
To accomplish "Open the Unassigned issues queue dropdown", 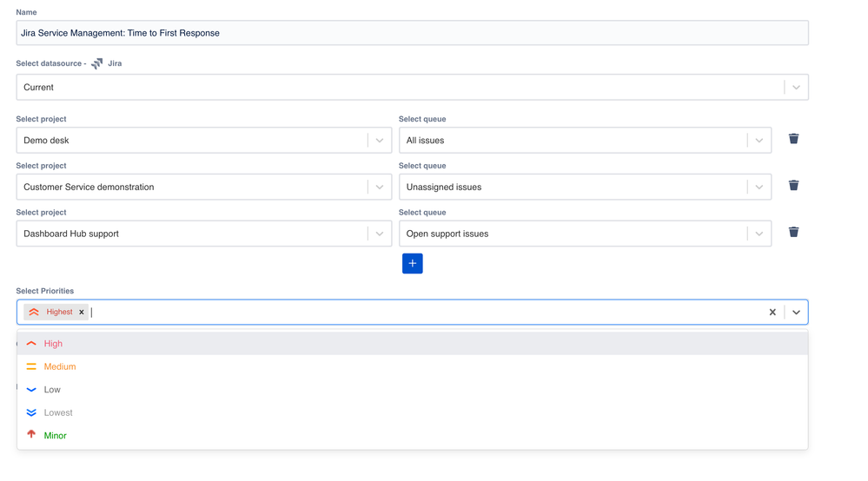I will click(x=585, y=187).
